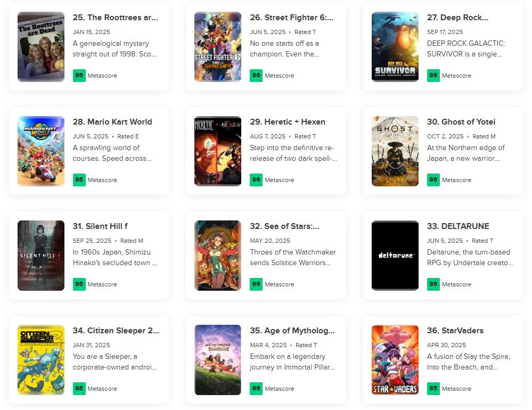Select the Heretic + Hexen cover art
Screen dimensions: 532x410
[217, 151]
